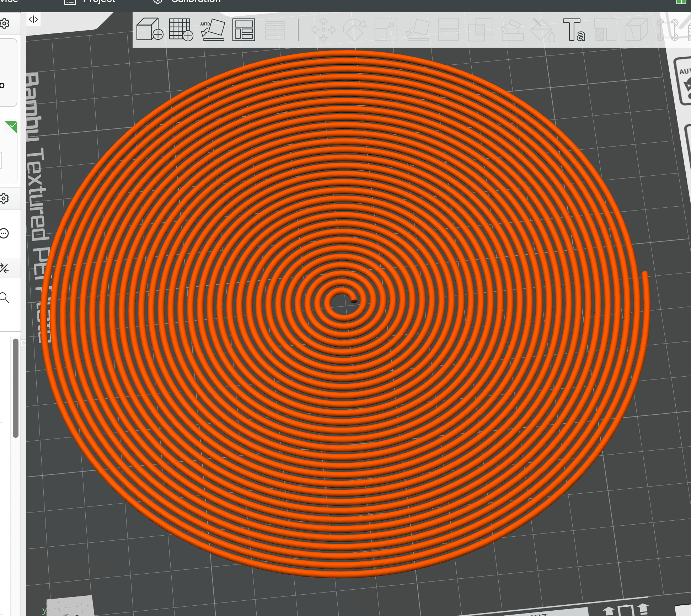Switch to the Project tab
The width and height of the screenshot is (691, 616).
[x=99, y=1]
